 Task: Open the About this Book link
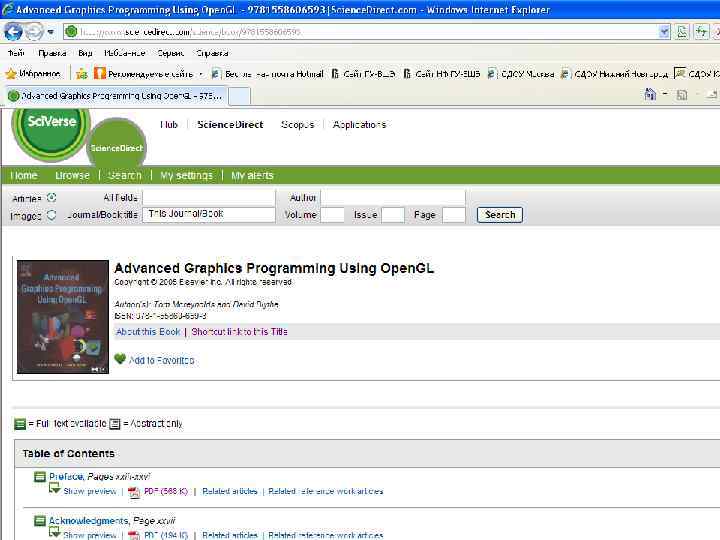point(148,332)
